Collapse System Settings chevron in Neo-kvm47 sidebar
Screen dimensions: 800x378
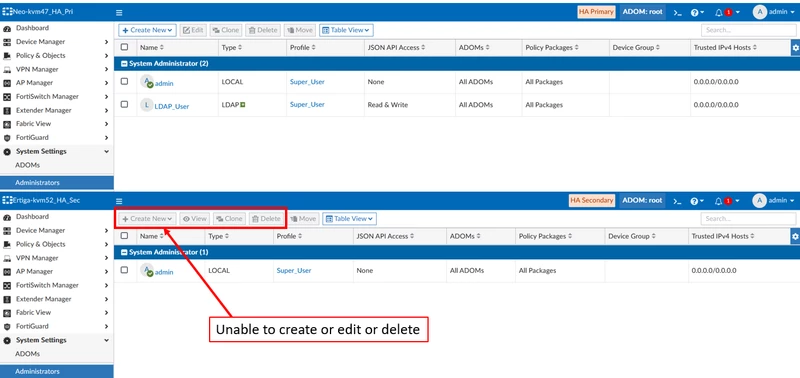tap(106, 152)
